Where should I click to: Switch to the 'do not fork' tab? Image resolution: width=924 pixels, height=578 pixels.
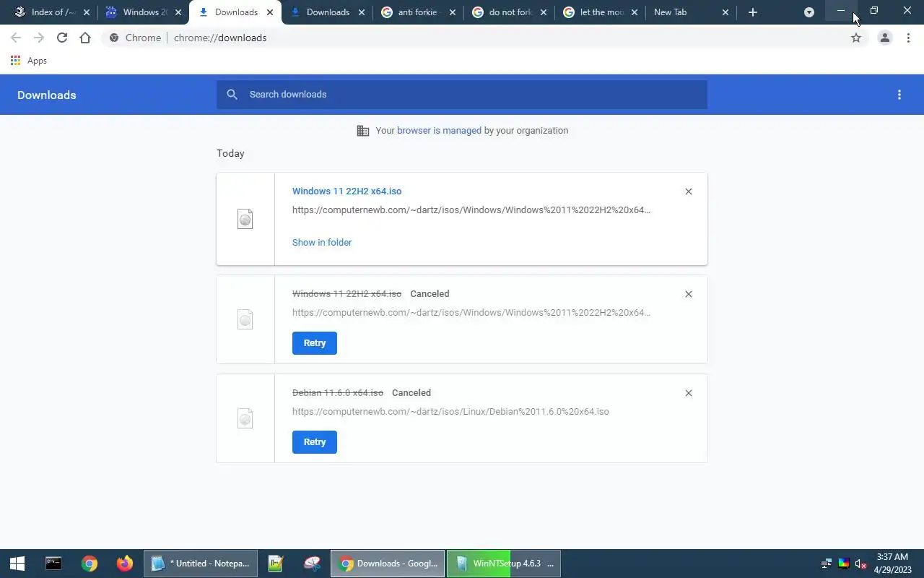(510, 12)
